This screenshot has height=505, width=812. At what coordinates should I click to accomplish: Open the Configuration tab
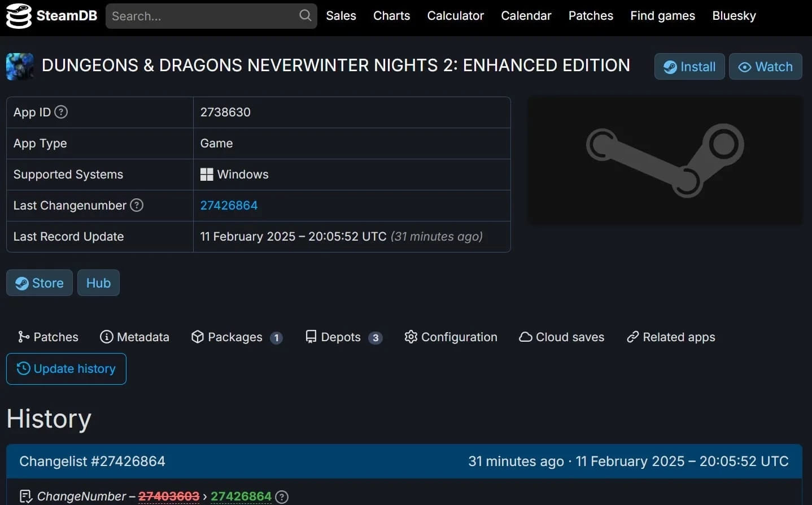451,337
